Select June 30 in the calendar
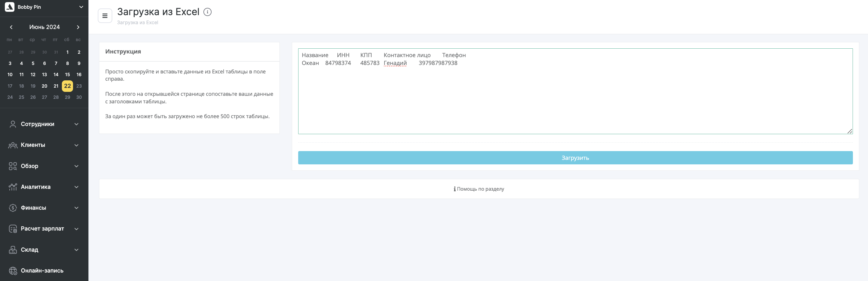Viewport: 868px width, 281px height. coord(79,97)
